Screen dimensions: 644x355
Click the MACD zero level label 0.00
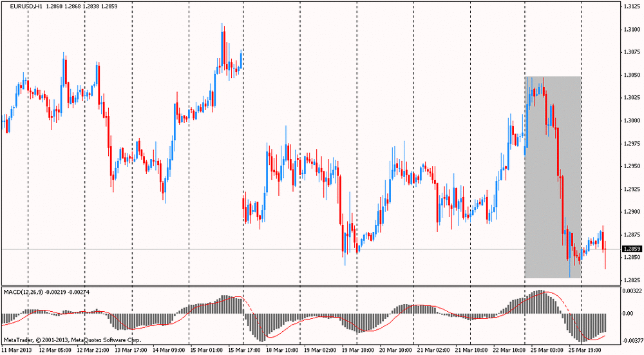tap(629, 314)
